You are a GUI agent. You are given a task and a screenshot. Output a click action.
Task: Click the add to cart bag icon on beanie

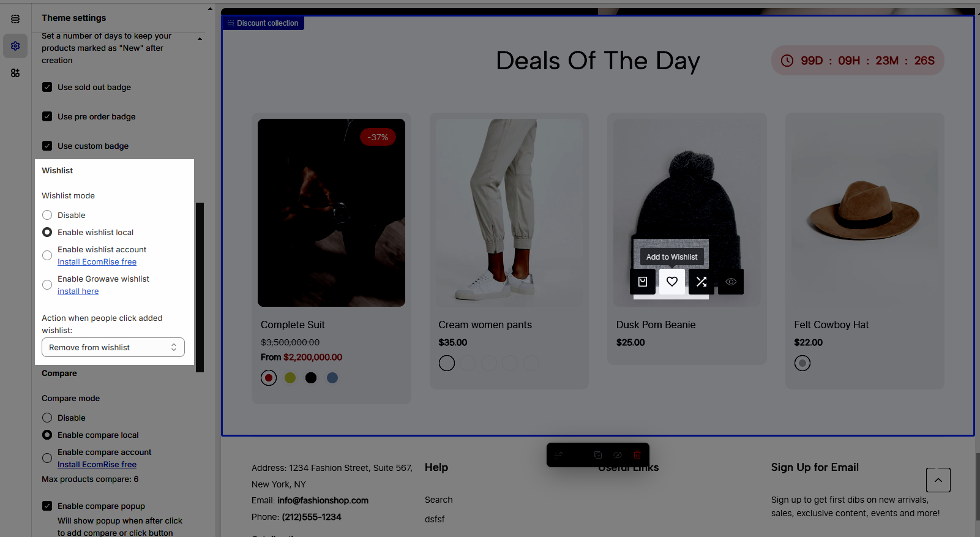pos(643,282)
